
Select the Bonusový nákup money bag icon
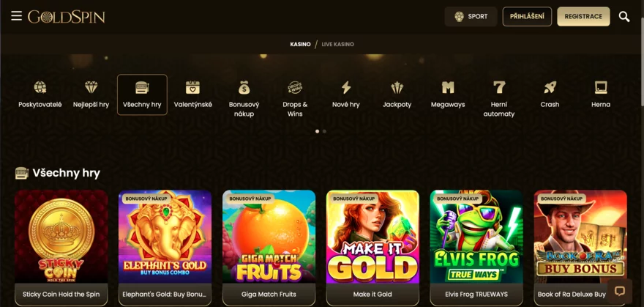[244, 87]
